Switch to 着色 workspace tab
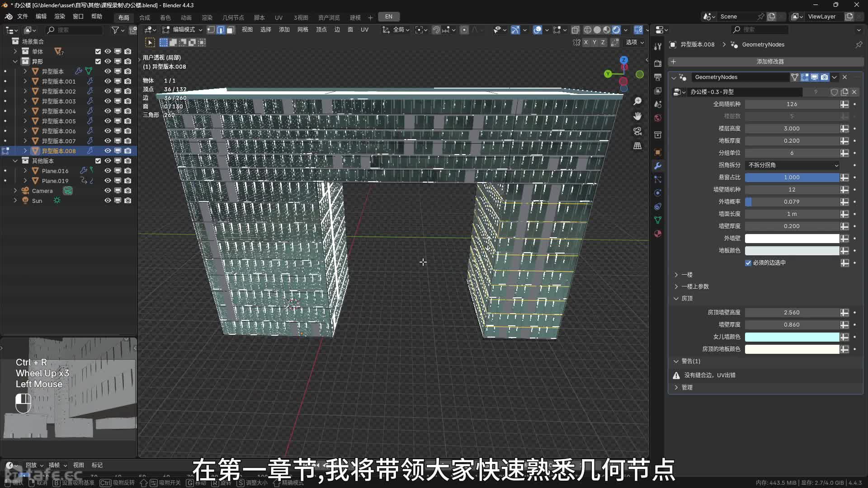Image resolution: width=868 pixels, height=488 pixels. point(165,18)
